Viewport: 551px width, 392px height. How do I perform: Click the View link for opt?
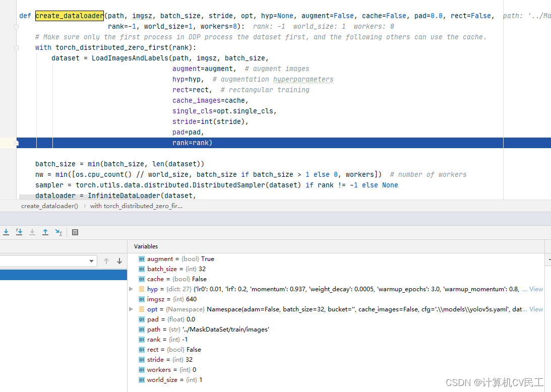click(536, 309)
